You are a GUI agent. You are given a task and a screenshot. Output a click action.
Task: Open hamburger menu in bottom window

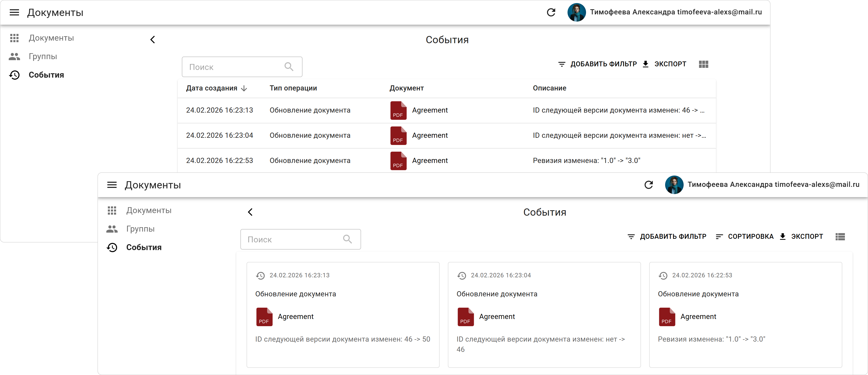tap(112, 185)
